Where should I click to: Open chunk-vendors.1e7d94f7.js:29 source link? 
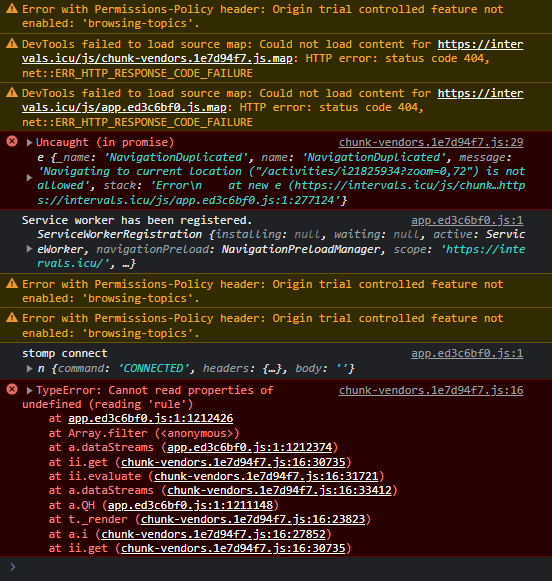431,142
